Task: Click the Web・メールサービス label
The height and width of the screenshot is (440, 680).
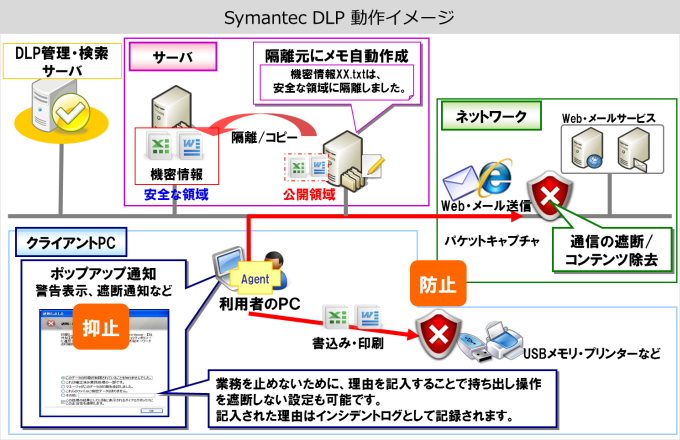Action: (608, 118)
